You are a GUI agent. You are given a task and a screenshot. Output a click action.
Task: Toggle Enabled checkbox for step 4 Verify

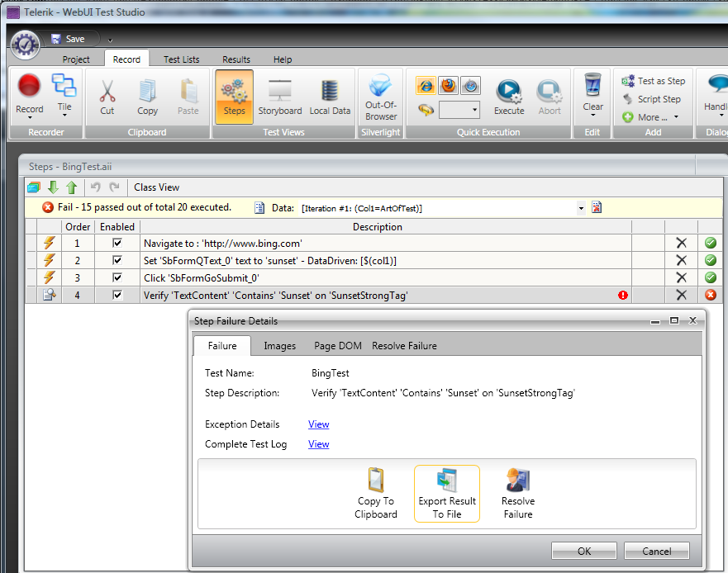[117, 295]
